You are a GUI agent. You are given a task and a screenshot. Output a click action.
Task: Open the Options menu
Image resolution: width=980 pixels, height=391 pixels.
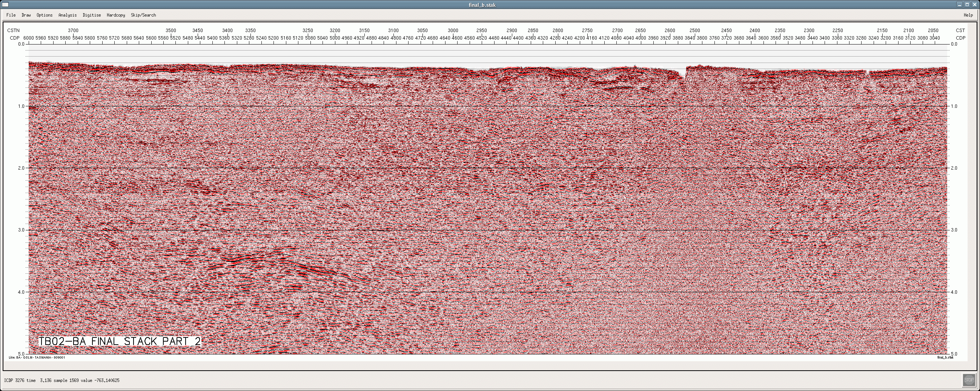[45, 15]
